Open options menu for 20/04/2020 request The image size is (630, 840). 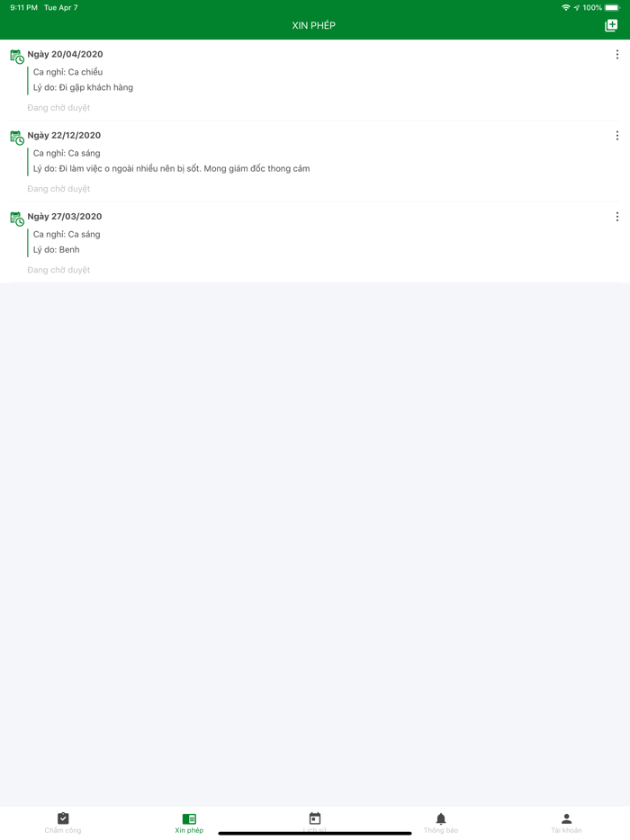pyautogui.click(x=617, y=54)
